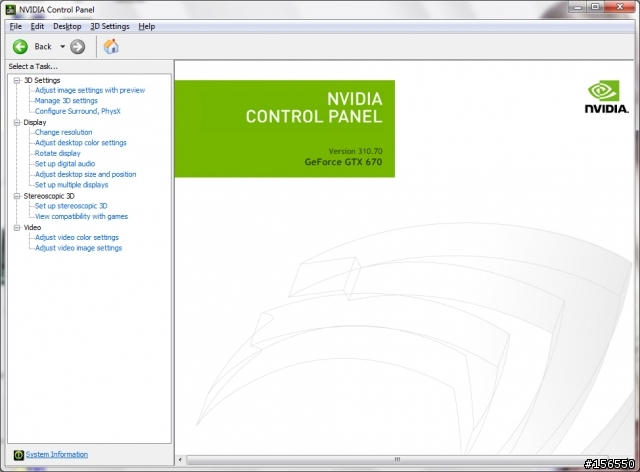This screenshot has width=640, height=472.
Task: Open the Edit menu
Action: point(37,27)
